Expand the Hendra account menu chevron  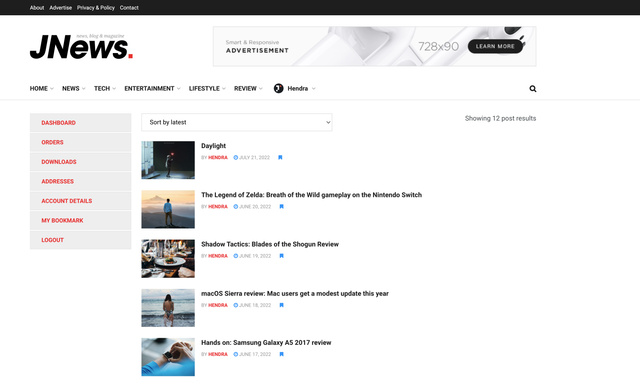(x=313, y=89)
